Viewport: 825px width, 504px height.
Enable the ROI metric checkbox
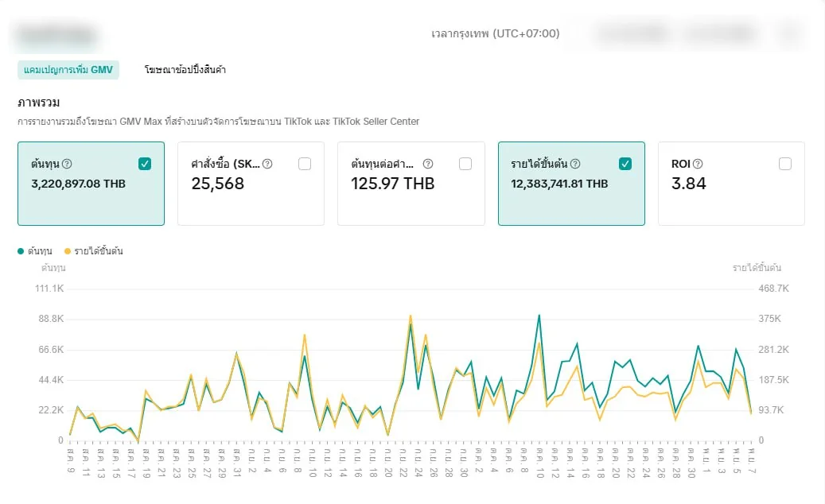click(x=785, y=164)
